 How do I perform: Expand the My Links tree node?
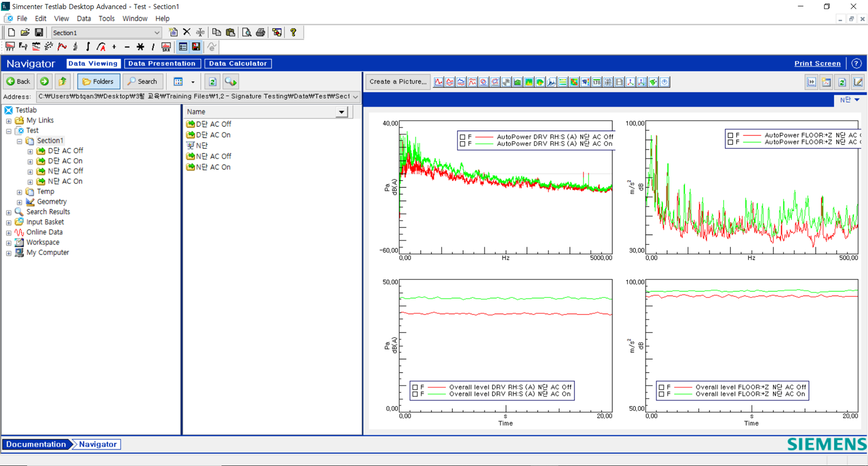(9, 121)
